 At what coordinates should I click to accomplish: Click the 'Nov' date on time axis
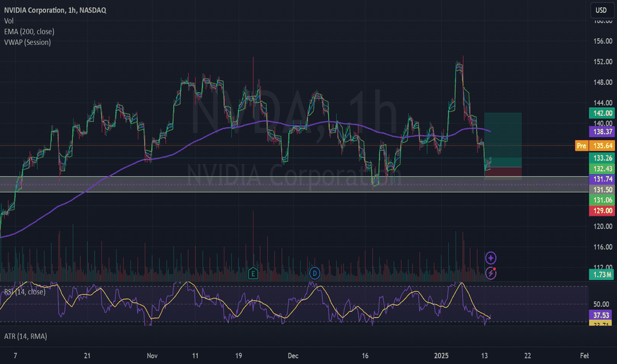(152, 356)
